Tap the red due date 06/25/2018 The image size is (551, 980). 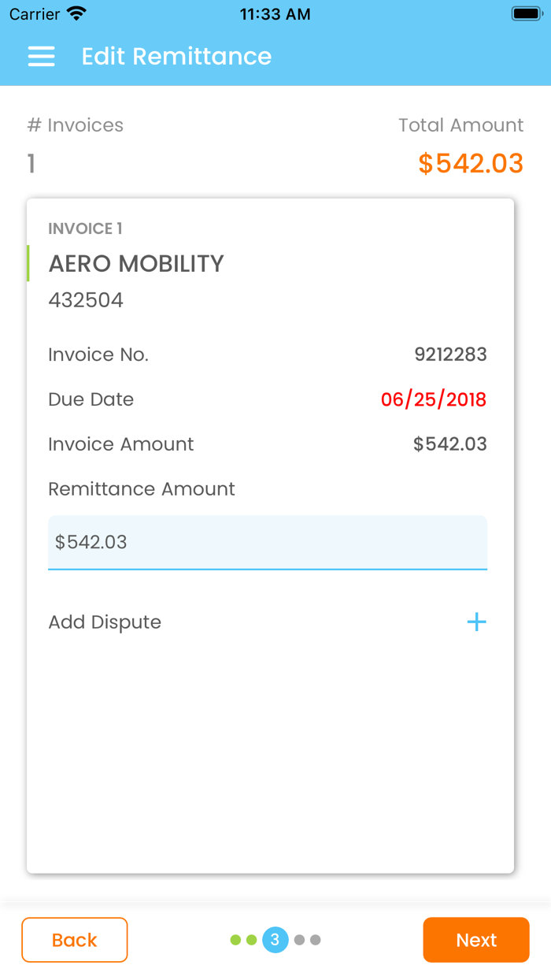click(x=434, y=399)
